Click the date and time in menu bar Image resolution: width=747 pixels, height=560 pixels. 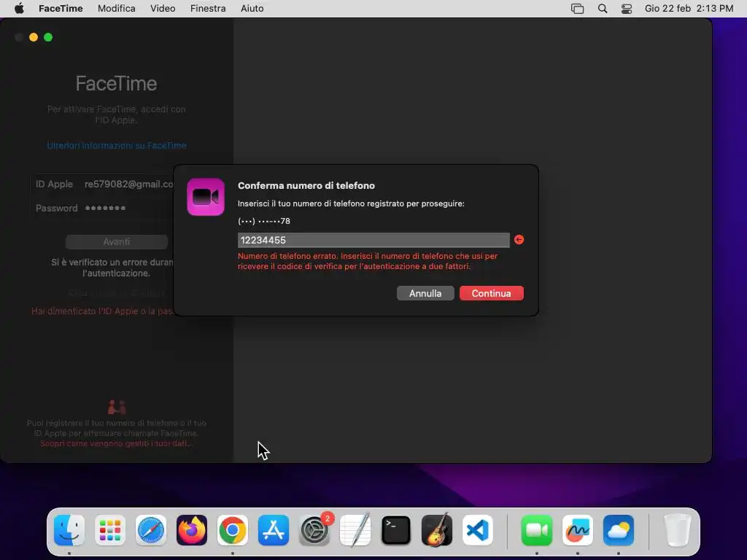click(x=689, y=9)
